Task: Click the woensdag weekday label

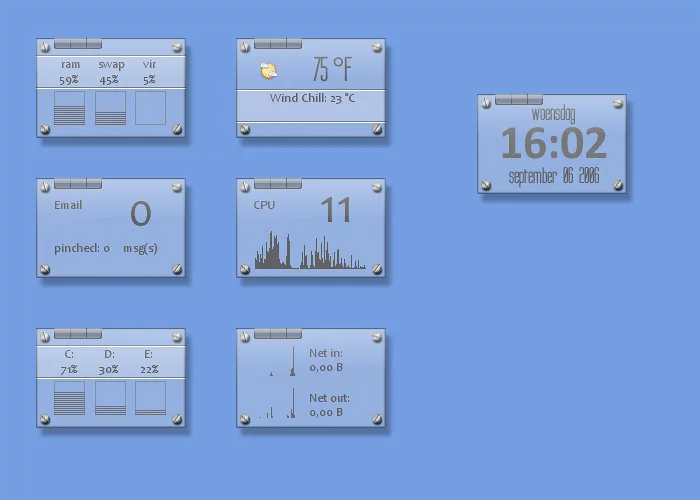Action: click(x=553, y=115)
